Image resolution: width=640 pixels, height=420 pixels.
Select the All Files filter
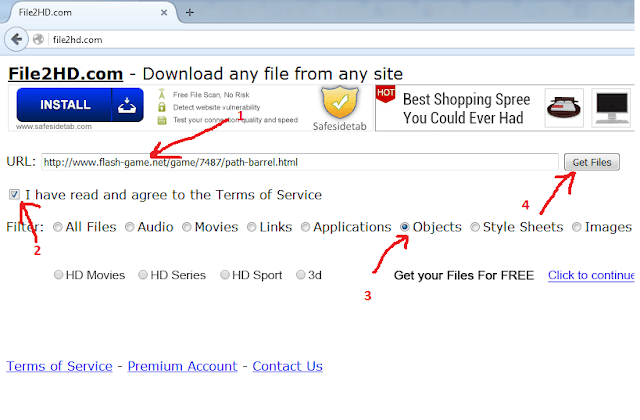point(58,227)
